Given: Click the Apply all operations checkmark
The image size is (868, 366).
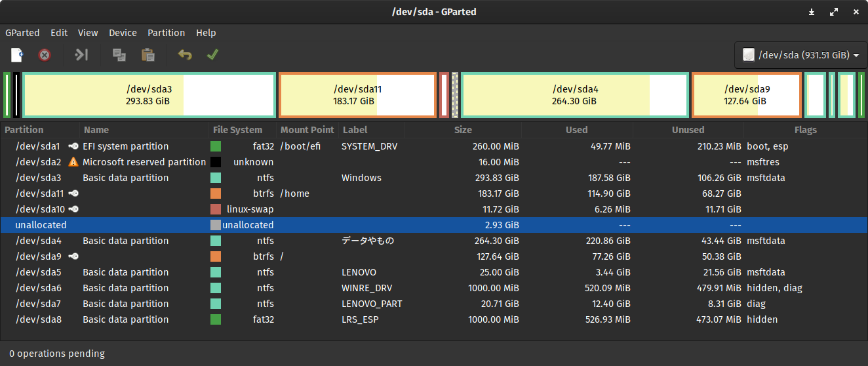Looking at the screenshot, I should click(x=212, y=55).
